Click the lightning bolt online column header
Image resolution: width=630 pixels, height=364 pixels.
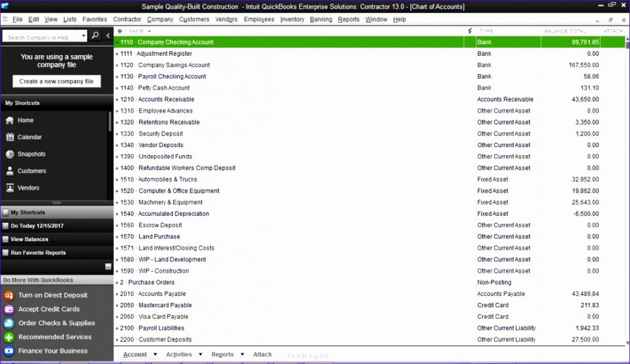click(x=469, y=31)
